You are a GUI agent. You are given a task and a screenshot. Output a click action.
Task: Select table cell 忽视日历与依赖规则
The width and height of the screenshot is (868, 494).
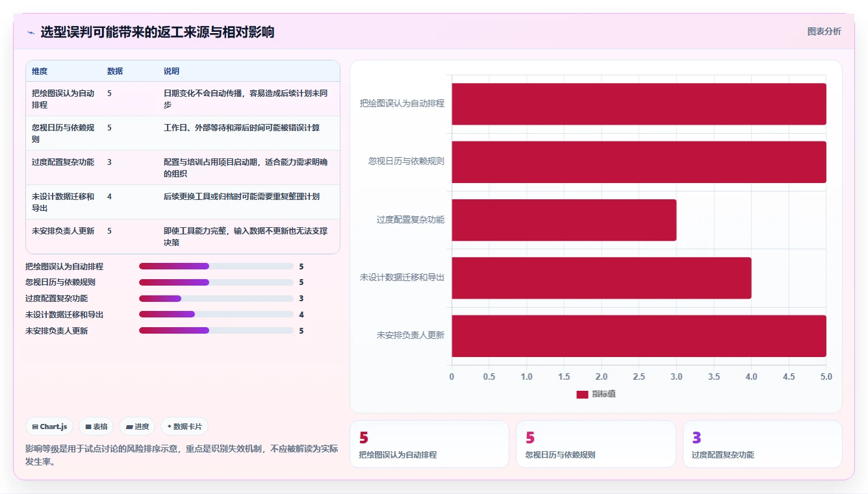[63, 133]
